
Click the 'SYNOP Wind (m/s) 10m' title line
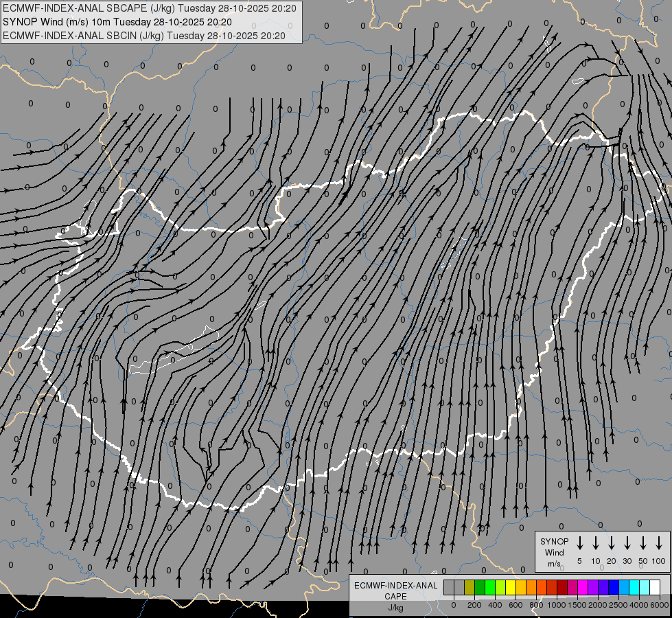point(117,22)
